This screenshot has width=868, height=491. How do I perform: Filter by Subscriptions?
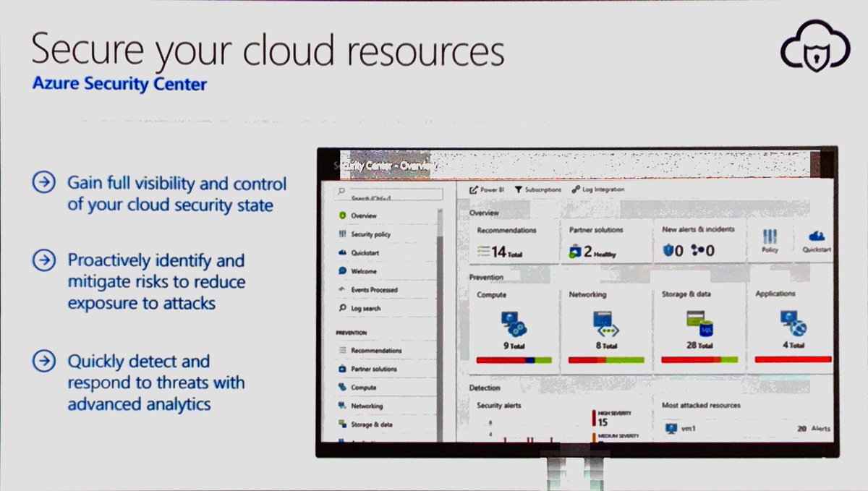(x=537, y=189)
